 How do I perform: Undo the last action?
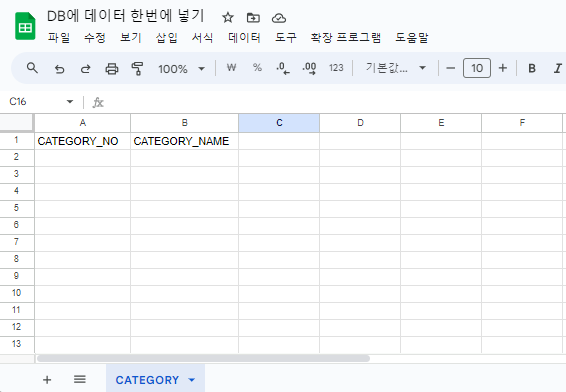coord(59,68)
